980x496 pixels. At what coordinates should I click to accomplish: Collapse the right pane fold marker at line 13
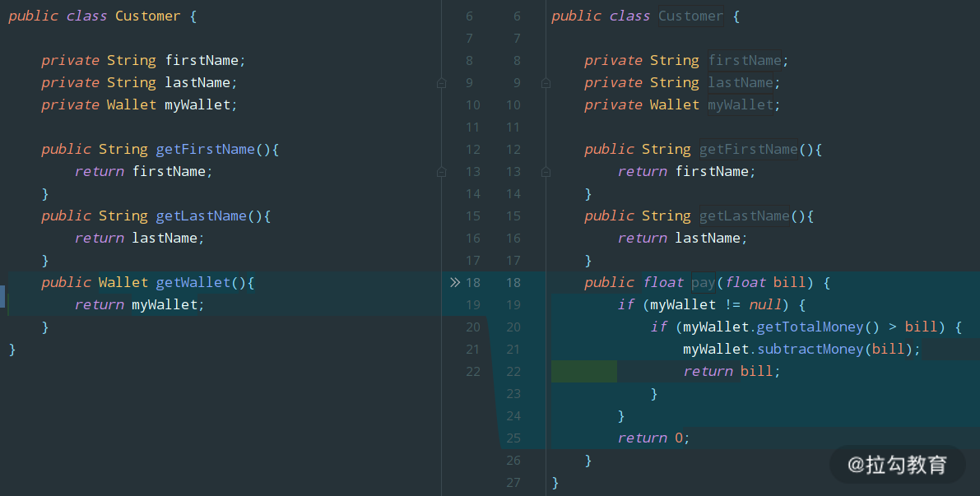[x=546, y=171]
